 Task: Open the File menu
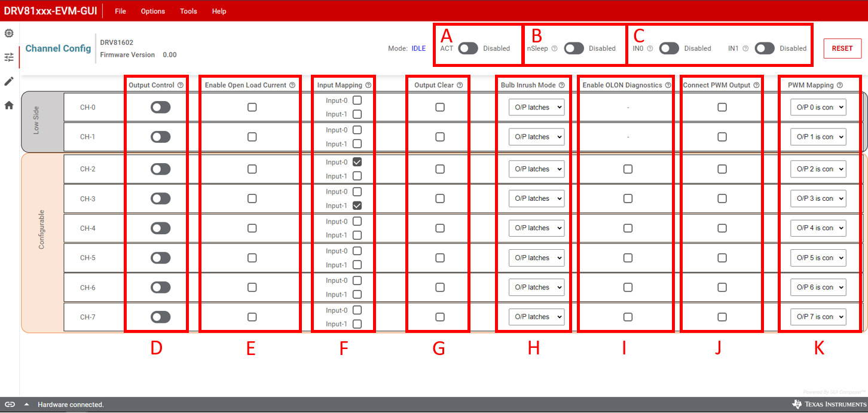coord(120,11)
